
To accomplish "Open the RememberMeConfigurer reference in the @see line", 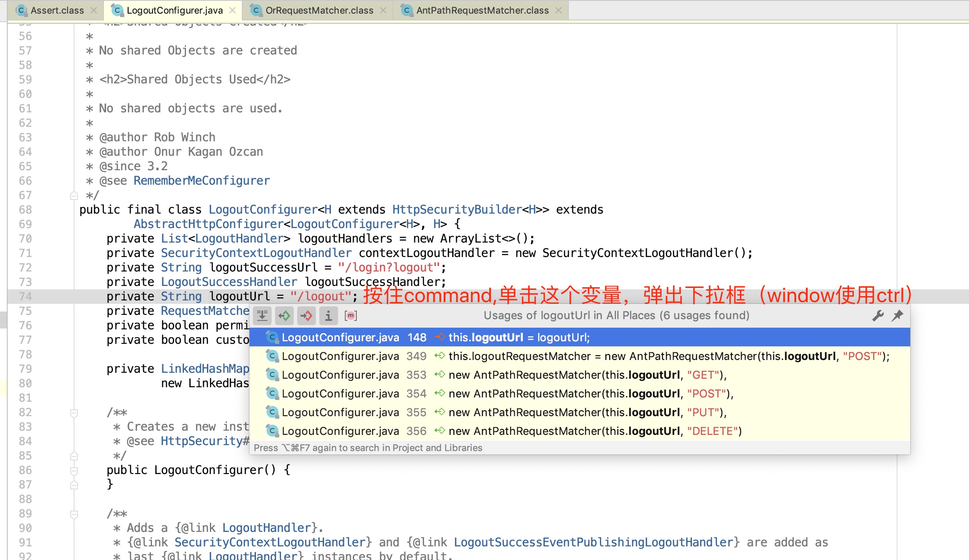I will point(201,180).
